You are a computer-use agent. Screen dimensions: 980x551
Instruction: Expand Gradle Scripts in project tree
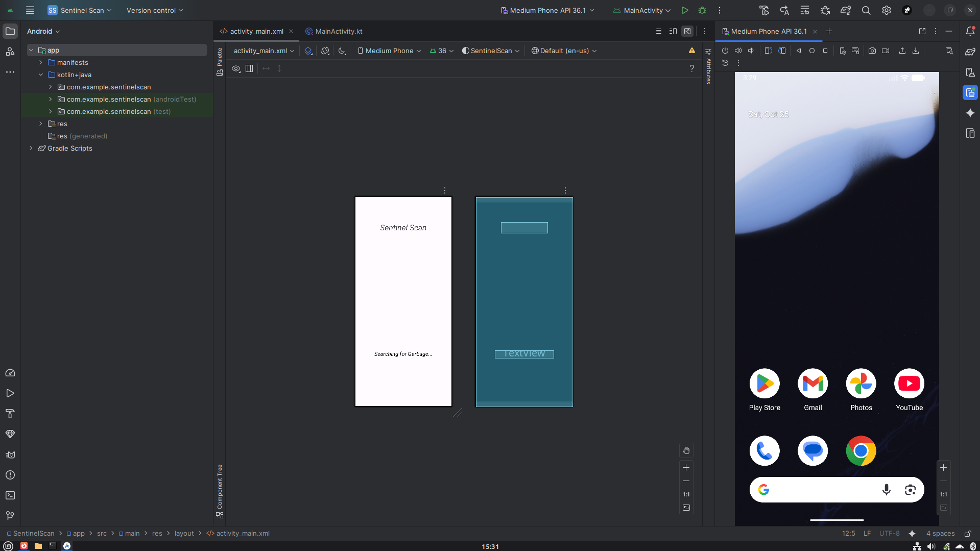pos(31,148)
